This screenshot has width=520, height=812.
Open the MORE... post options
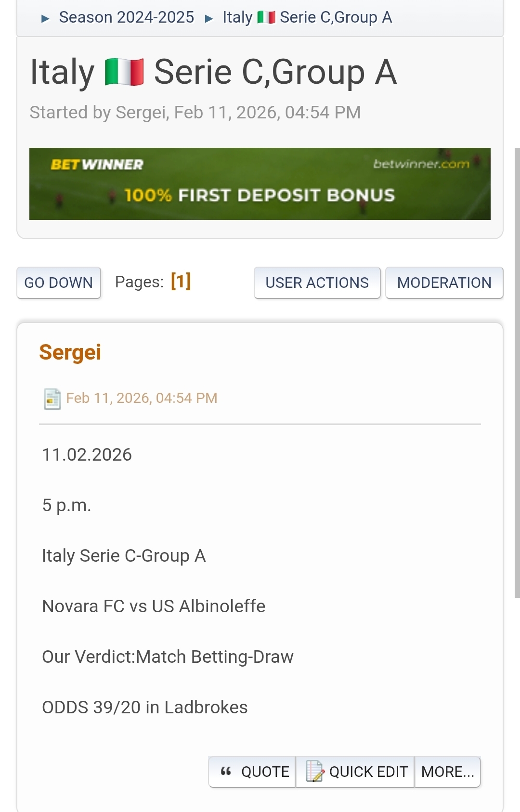point(447,772)
